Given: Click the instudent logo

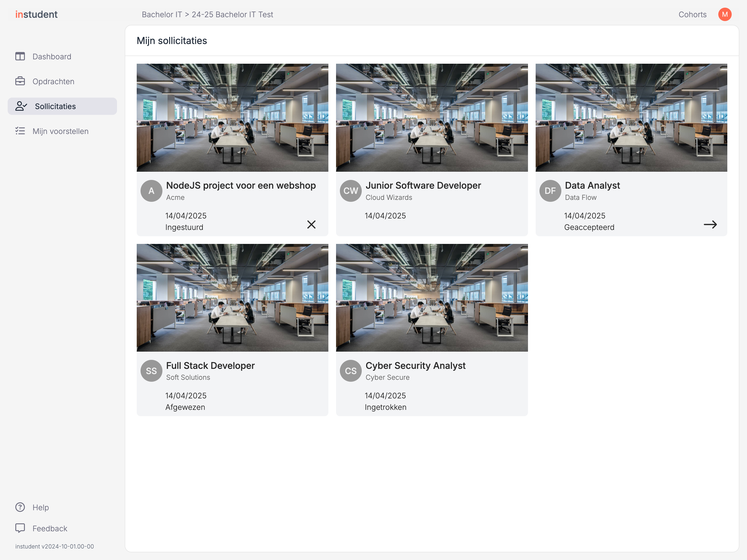Looking at the screenshot, I should [36, 14].
